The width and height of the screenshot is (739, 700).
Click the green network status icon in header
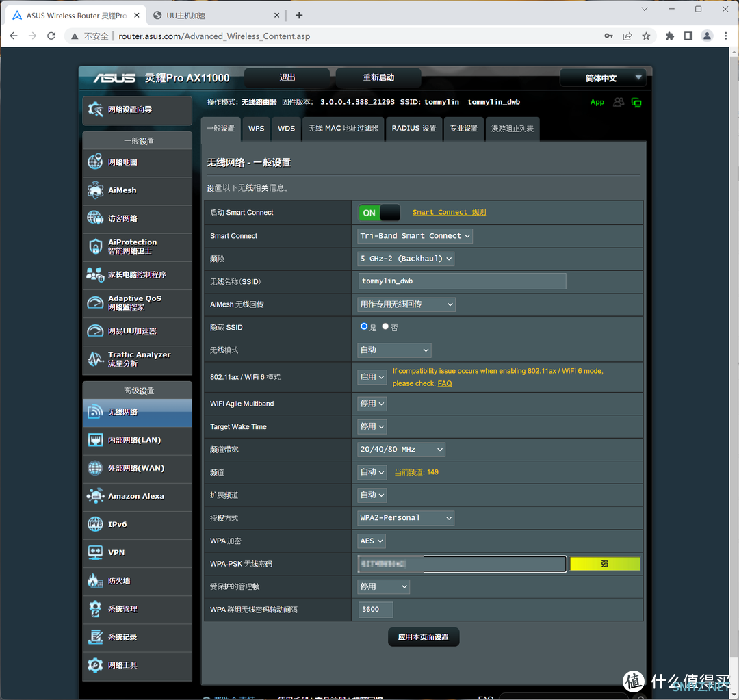(x=636, y=103)
